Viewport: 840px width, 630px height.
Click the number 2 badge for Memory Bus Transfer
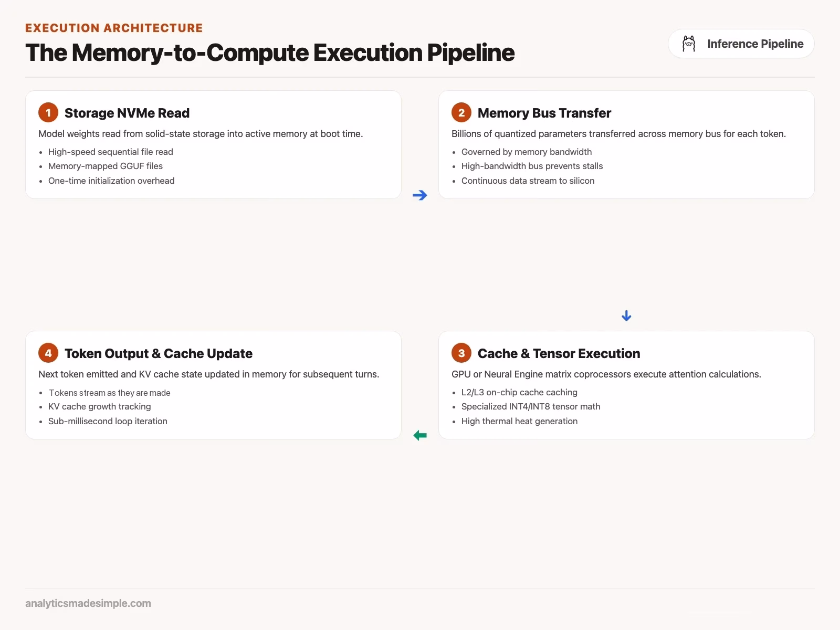click(x=461, y=112)
